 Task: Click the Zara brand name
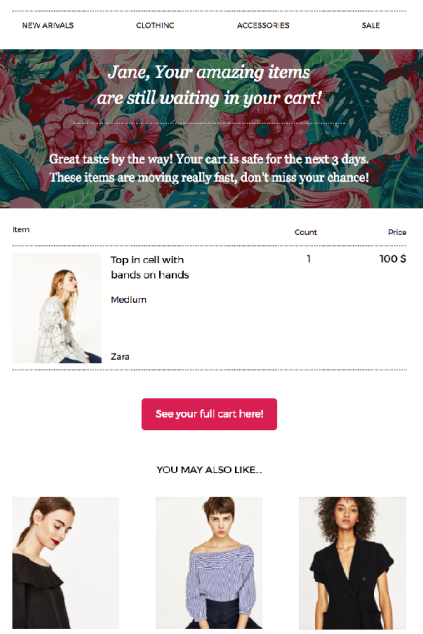120,357
